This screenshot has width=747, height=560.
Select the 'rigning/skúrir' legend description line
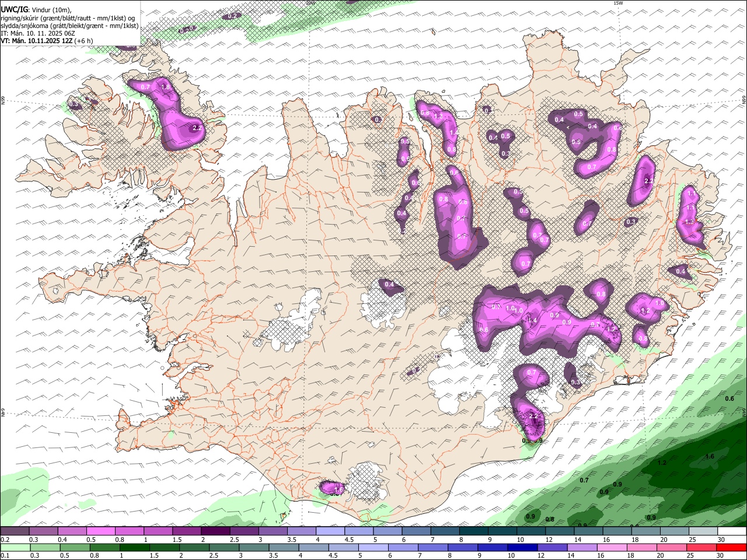[x=68, y=17]
